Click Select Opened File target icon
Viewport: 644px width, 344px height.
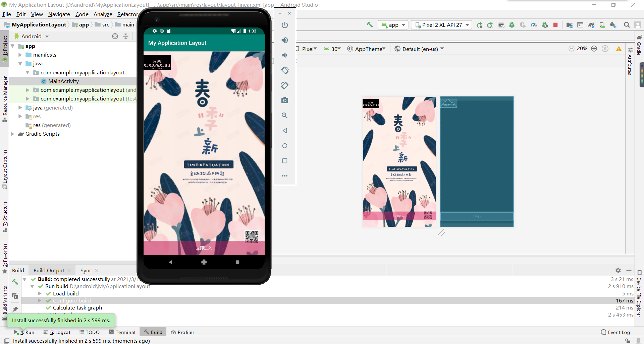pos(115,36)
